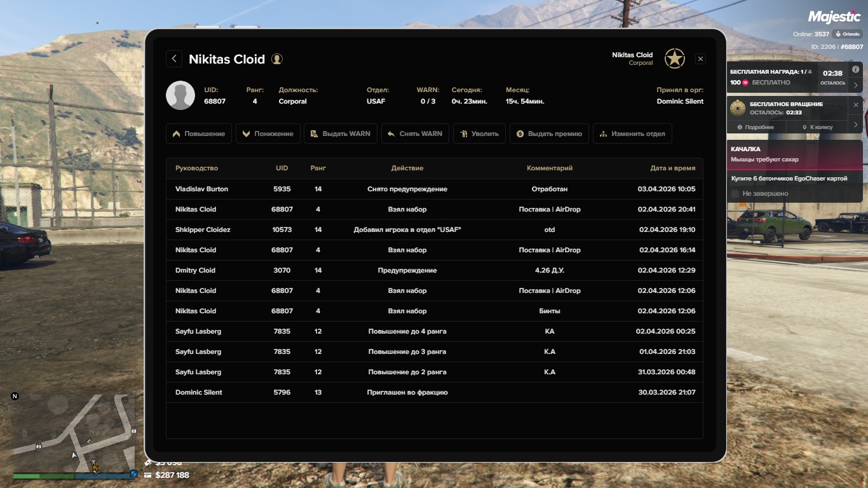The width and height of the screenshot is (868, 488).
Task: Click the gold star faction emblem
Action: [674, 59]
